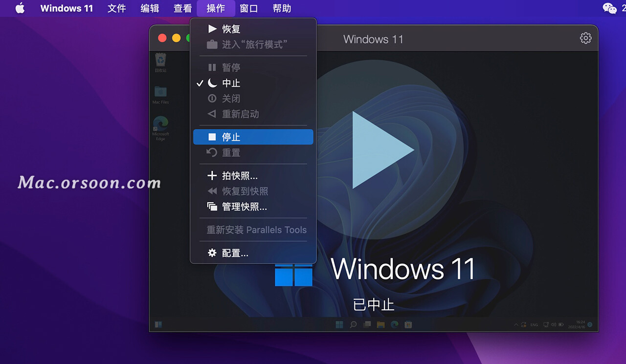626x364 pixels.
Task: Choose 重新启动 (Restart) from the menu
Action: (253, 114)
